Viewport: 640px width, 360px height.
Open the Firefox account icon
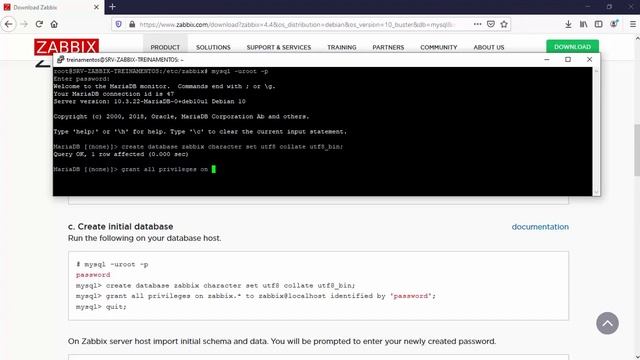click(614, 24)
